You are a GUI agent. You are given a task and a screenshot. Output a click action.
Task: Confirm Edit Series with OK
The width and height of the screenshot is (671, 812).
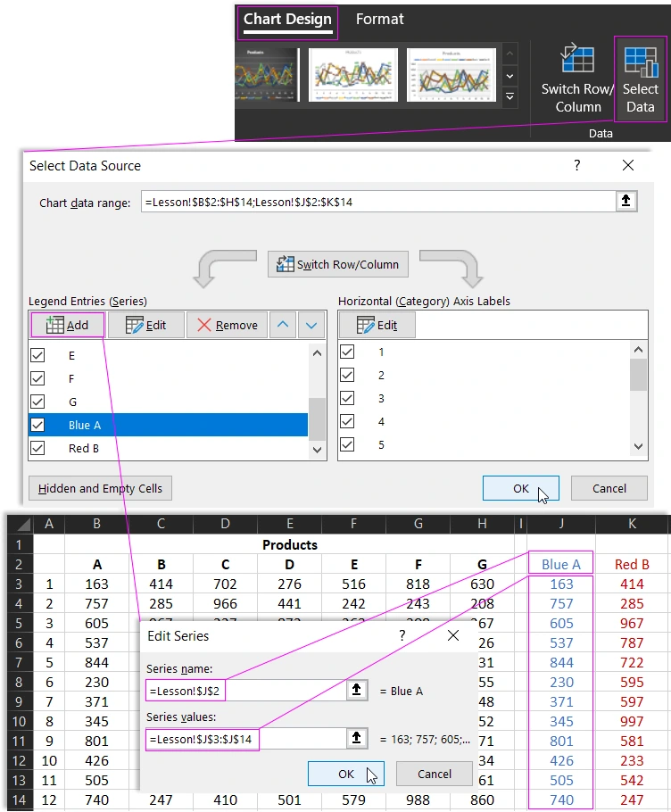346,774
